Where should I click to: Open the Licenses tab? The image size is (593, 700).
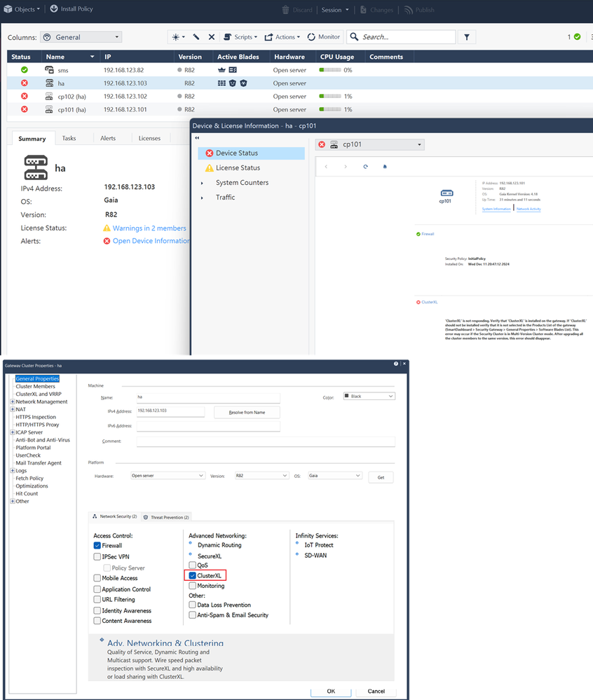point(149,139)
